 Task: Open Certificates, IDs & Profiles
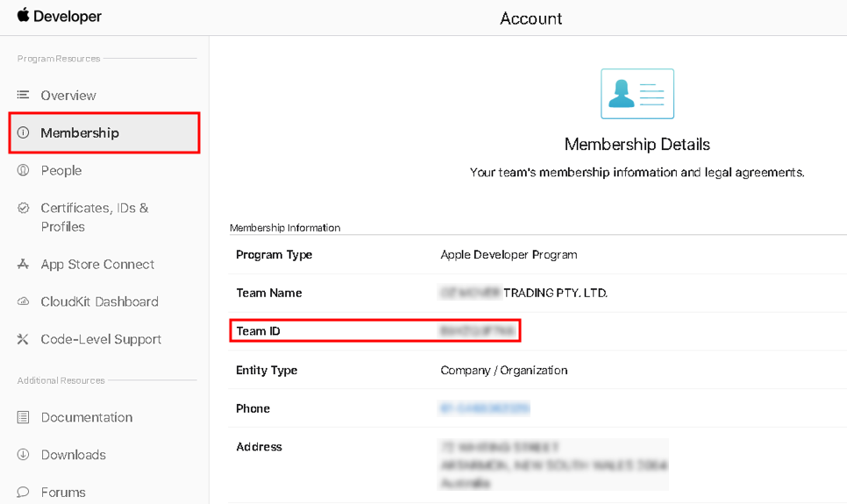(95, 217)
